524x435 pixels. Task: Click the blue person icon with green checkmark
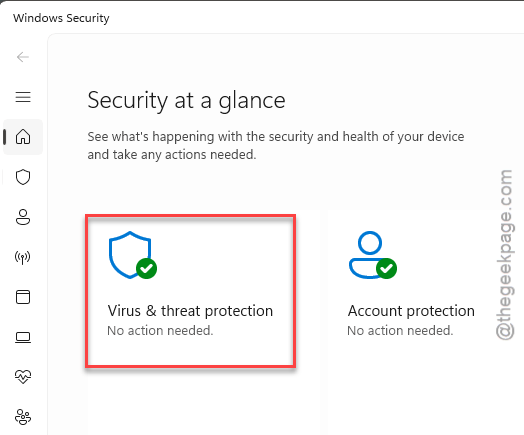tap(373, 255)
